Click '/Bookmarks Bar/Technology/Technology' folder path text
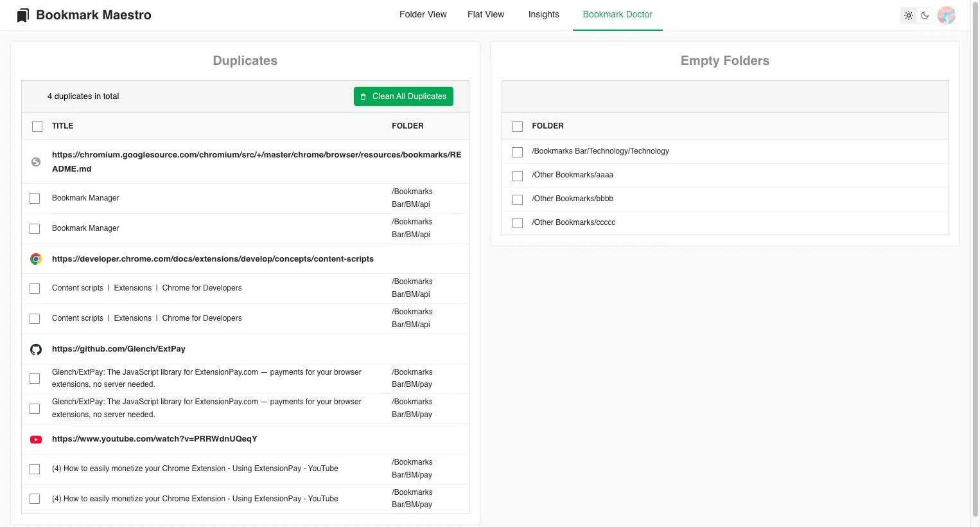 click(600, 151)
